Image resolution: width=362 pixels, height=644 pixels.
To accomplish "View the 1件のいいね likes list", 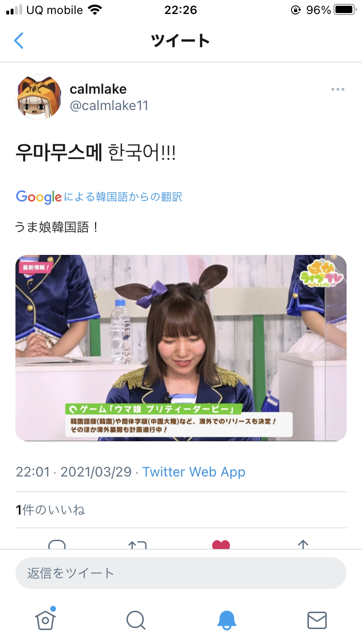I will (x=50, y=510).
